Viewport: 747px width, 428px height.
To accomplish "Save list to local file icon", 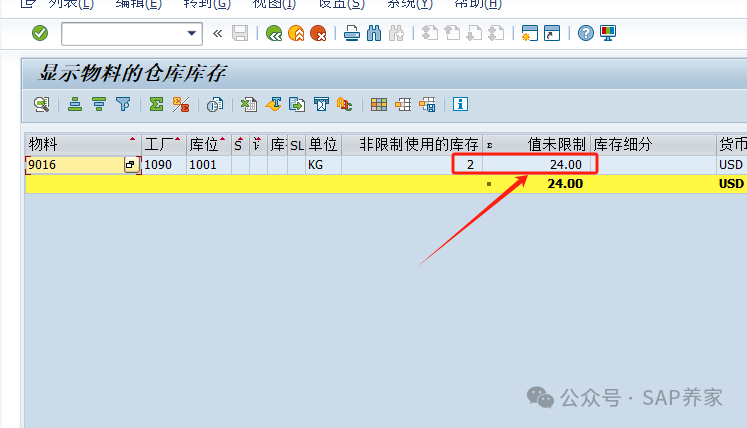I will 297,104.
